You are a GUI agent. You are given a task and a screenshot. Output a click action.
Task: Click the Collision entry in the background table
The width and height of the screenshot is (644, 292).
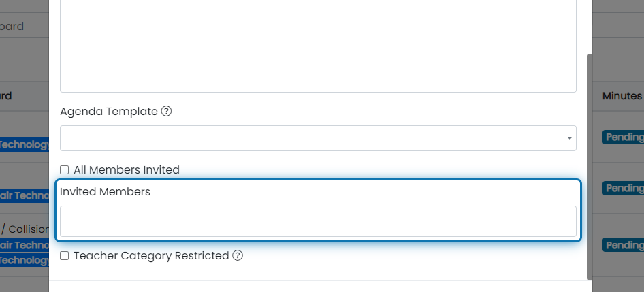(29, 229)
